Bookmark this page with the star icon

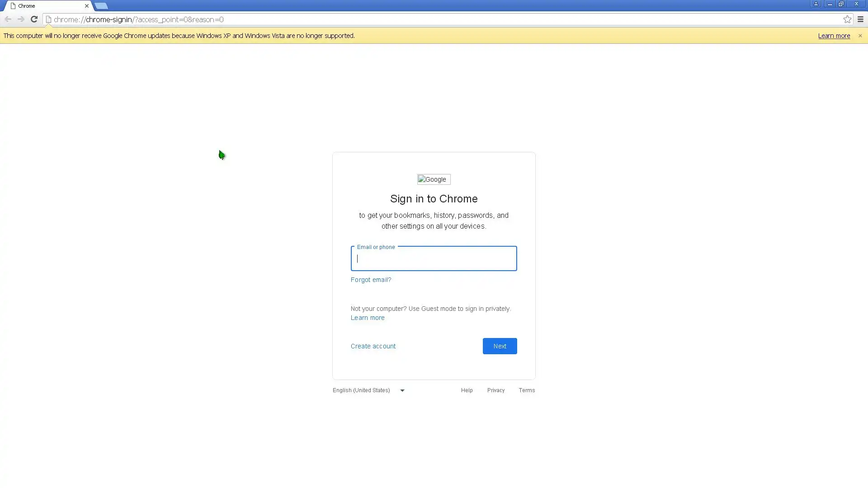(847, 19)
